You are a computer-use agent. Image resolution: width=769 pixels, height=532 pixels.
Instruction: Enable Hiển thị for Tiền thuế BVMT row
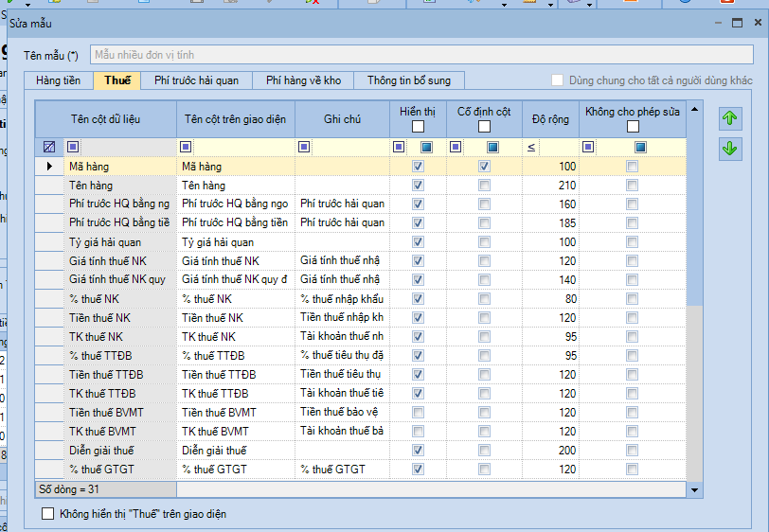tap(418, 413)
